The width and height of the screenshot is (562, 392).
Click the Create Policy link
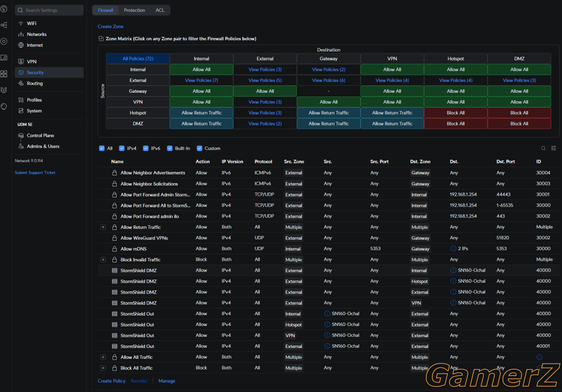point(111,381)
